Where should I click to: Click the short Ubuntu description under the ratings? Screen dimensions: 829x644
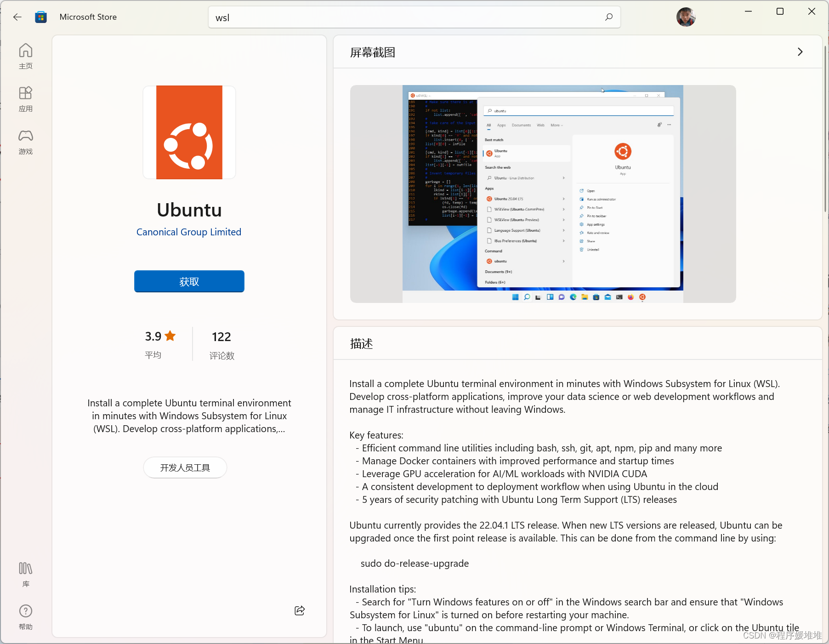pos(189,416)
